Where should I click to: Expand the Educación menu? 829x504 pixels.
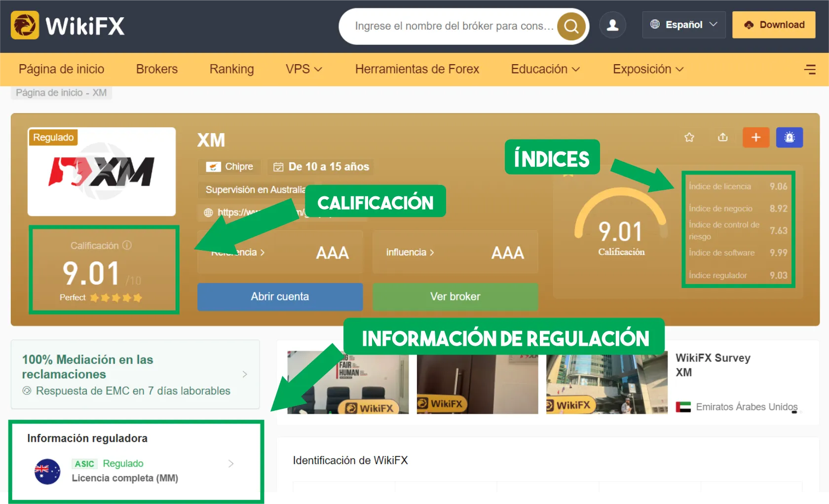545,69
